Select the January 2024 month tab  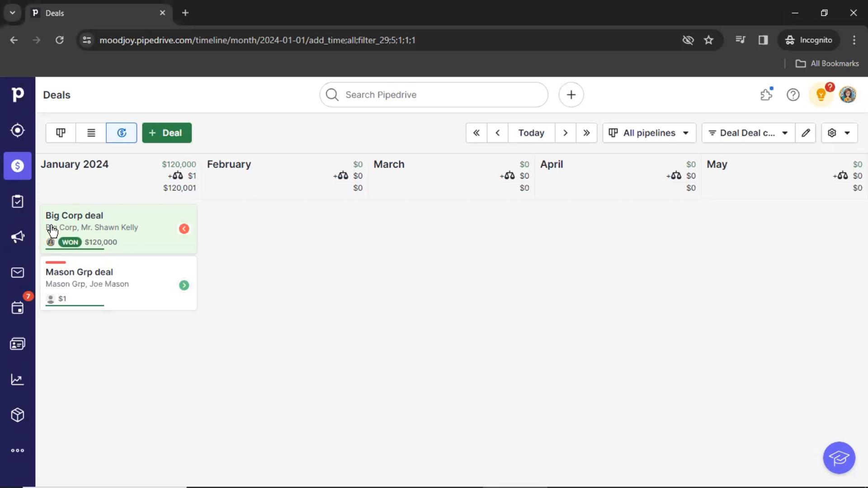click(x=75, y=164)
